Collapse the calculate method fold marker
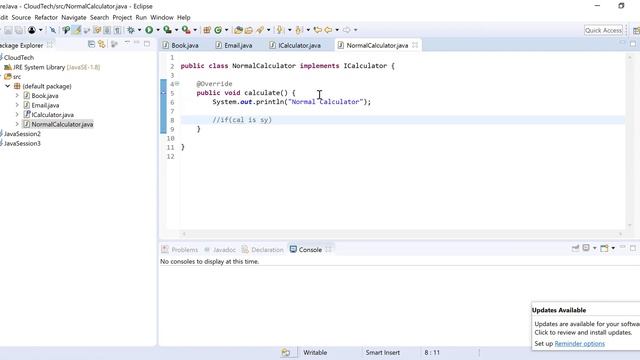The image size is (640, 360). click(x=177, y=84)
